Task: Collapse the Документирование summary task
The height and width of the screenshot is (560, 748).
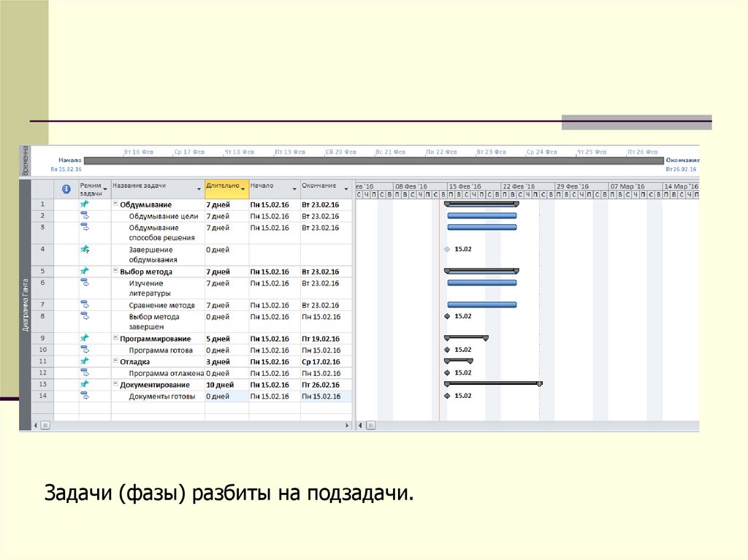Action: 115,384
